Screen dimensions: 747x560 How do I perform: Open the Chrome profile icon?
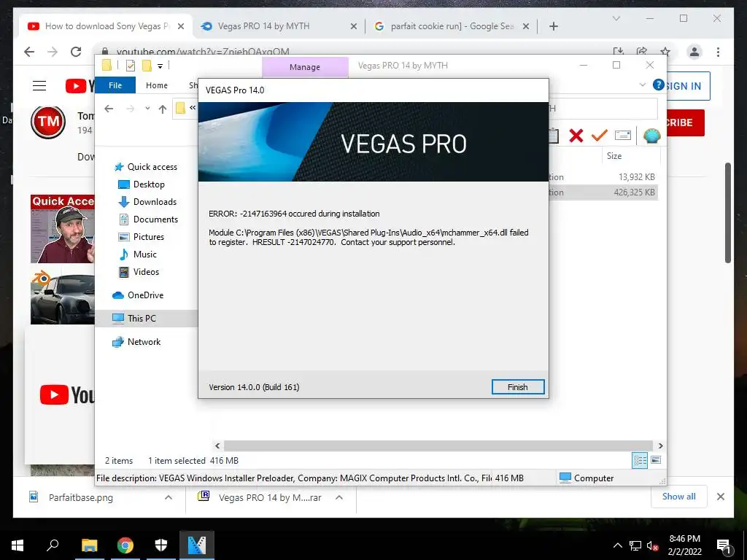tap(694, 52)
